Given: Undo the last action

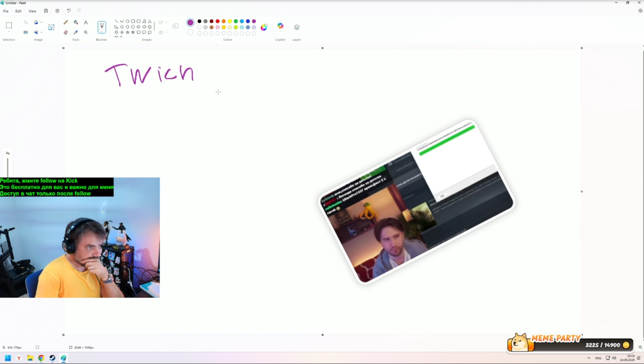Looking at the screenshot, I should [69, 11].
